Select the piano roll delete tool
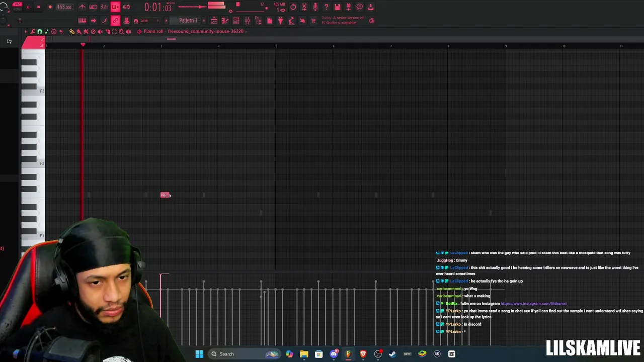The image size is (644, 362). click(x=93, y=31)
